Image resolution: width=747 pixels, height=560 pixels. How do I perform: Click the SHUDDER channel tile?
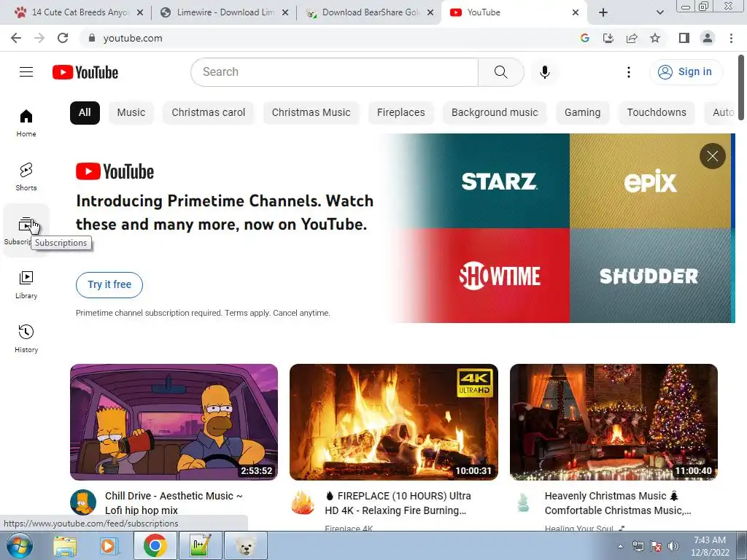pos(650,275)
